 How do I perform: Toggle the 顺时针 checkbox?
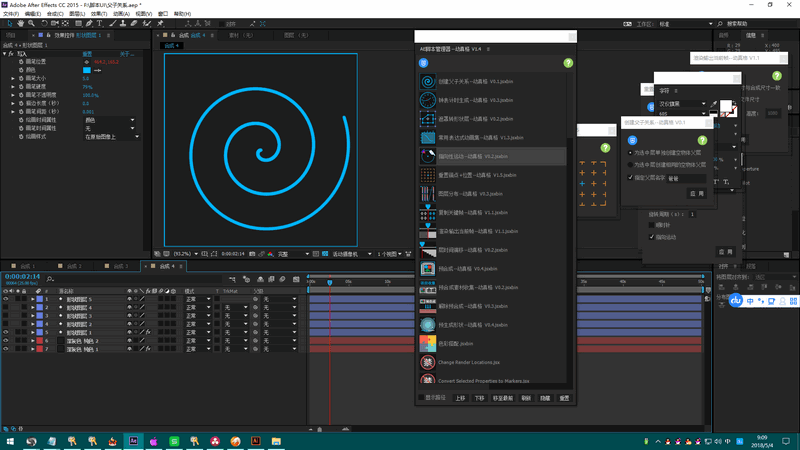[x=652, y=225]
